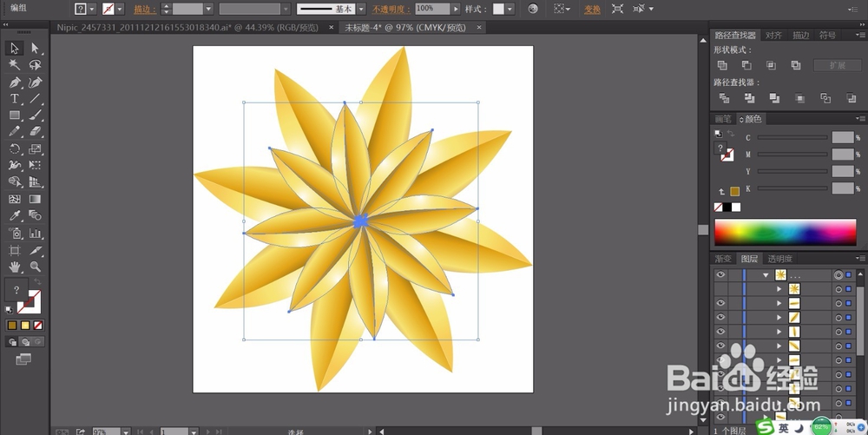
Task: Select the Symbol Sprayer tool
Action: tap(15, 233)
